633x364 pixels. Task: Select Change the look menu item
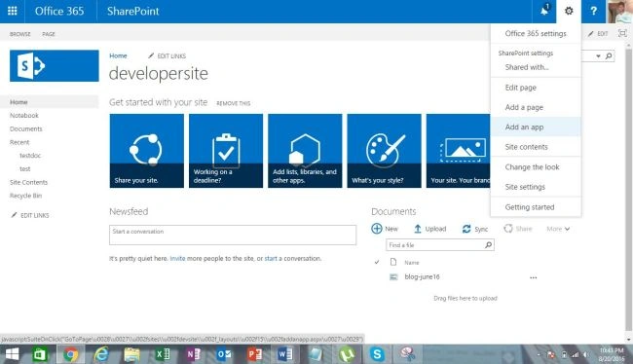click(x=536, y=167)
